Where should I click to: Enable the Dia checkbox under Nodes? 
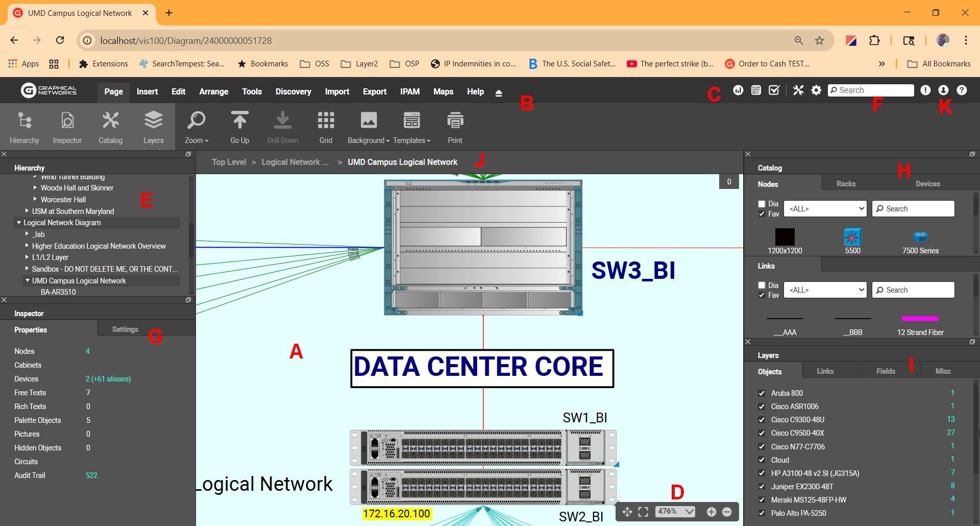pos(762,204)
